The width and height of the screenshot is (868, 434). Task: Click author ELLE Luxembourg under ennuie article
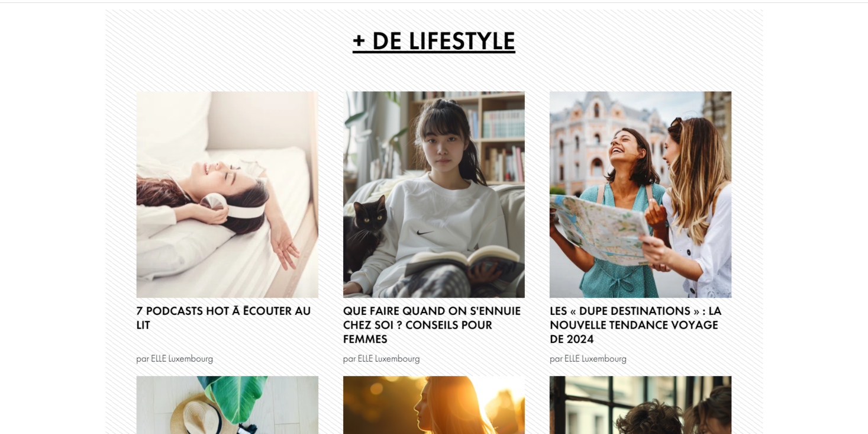click(x=389, y=359)
